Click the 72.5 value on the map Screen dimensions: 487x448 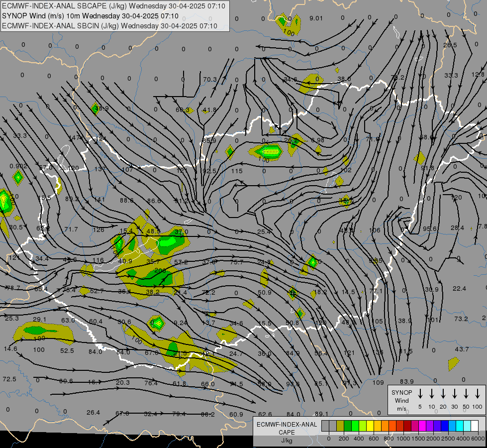pyautogui.click(x=9, y=379)
